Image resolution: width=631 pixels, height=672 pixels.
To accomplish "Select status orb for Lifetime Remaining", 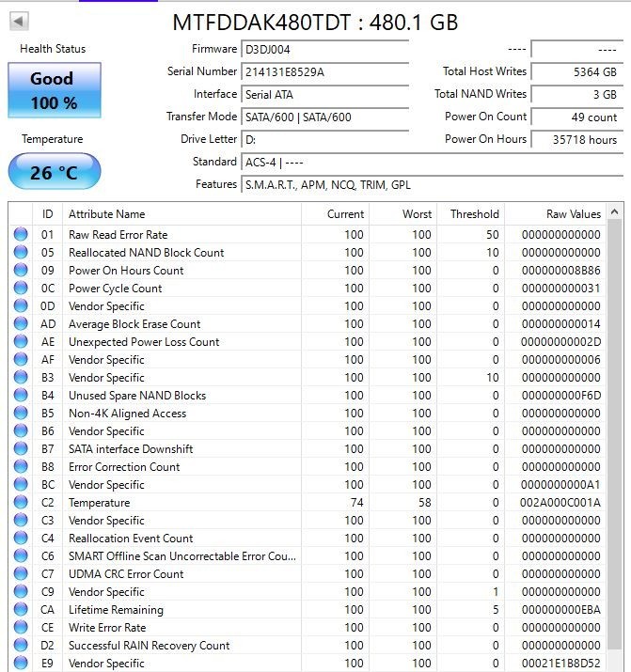I will pos(21,609).
